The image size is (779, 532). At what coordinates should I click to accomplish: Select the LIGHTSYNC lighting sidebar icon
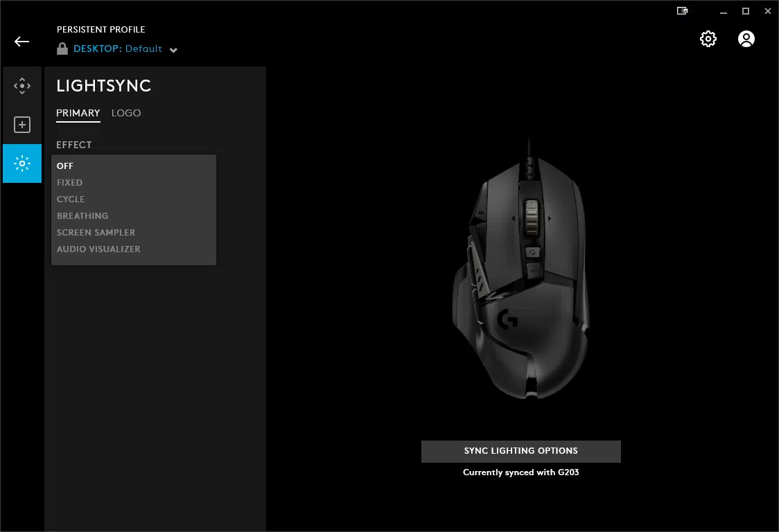click(x=22, y=163)
